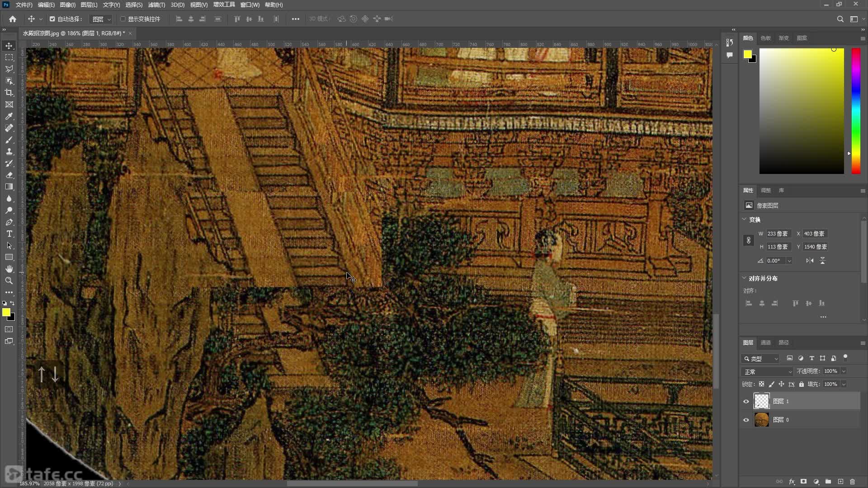Collapse the 变换 section
Image resolution: width=868 pixels, height=488 pixels.
(x=745, y=219)
